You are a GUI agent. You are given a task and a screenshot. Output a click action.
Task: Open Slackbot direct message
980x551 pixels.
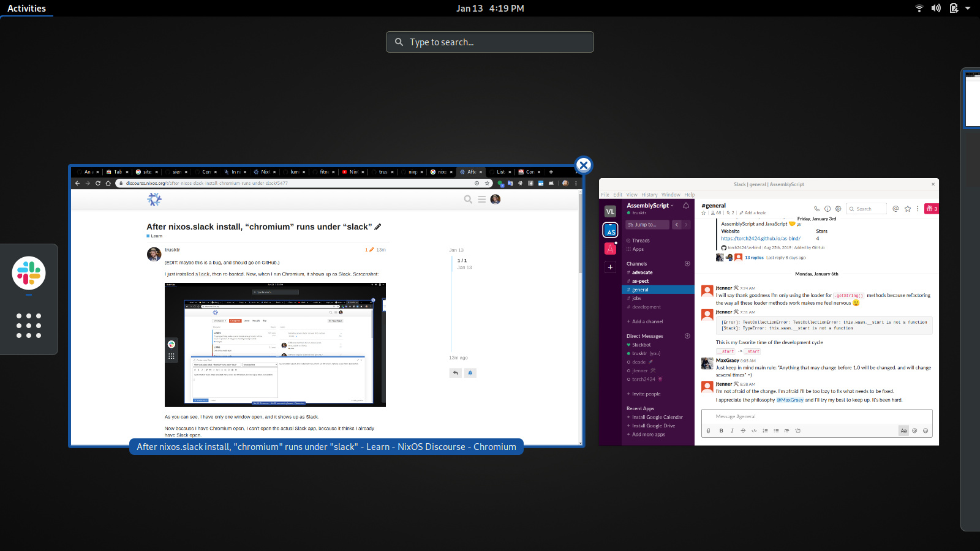tap(641, 345)
